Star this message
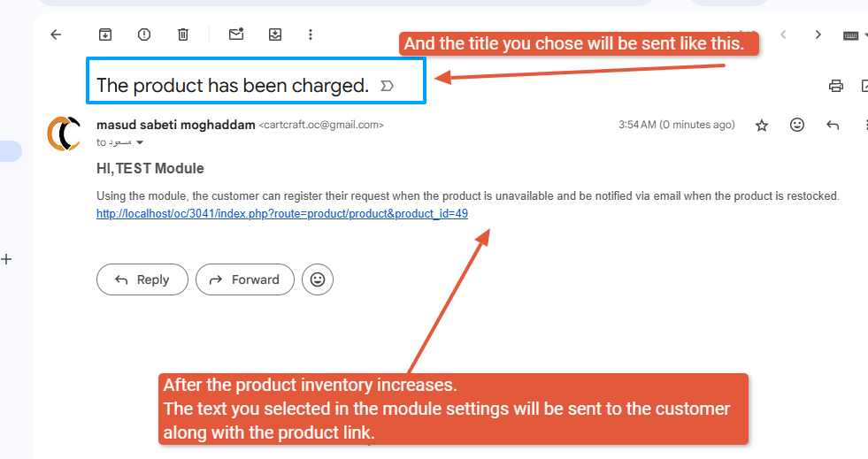 [x=762, y=126]
